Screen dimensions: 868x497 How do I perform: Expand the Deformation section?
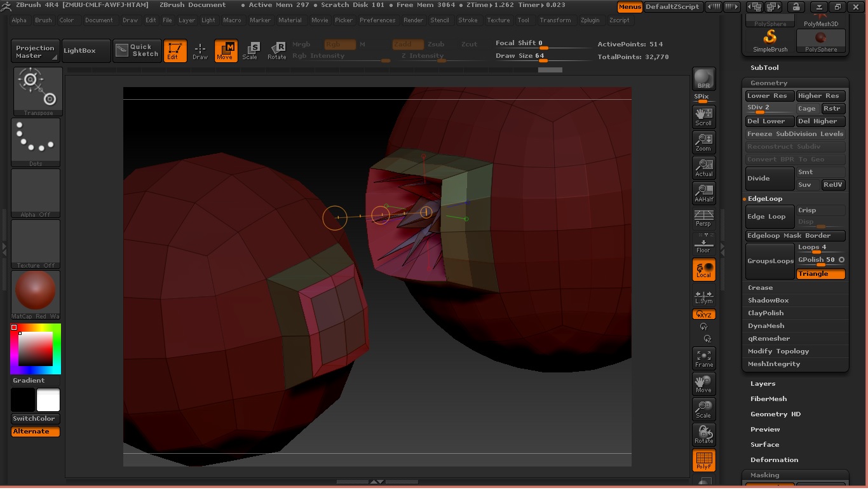point(774,460)
